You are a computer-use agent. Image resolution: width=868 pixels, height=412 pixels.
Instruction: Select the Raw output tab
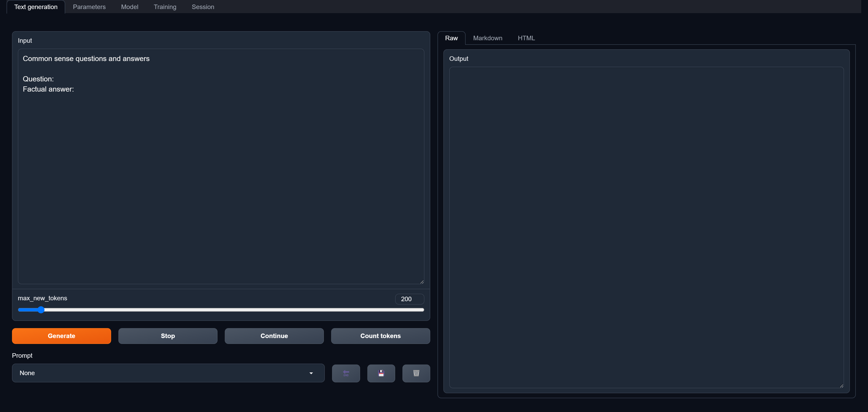point(451,38)
